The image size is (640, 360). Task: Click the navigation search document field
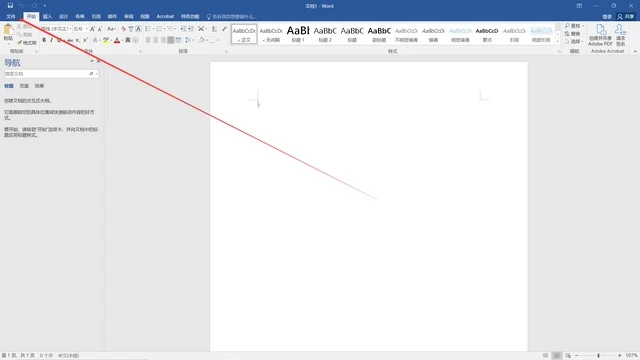tap(47, 74)
